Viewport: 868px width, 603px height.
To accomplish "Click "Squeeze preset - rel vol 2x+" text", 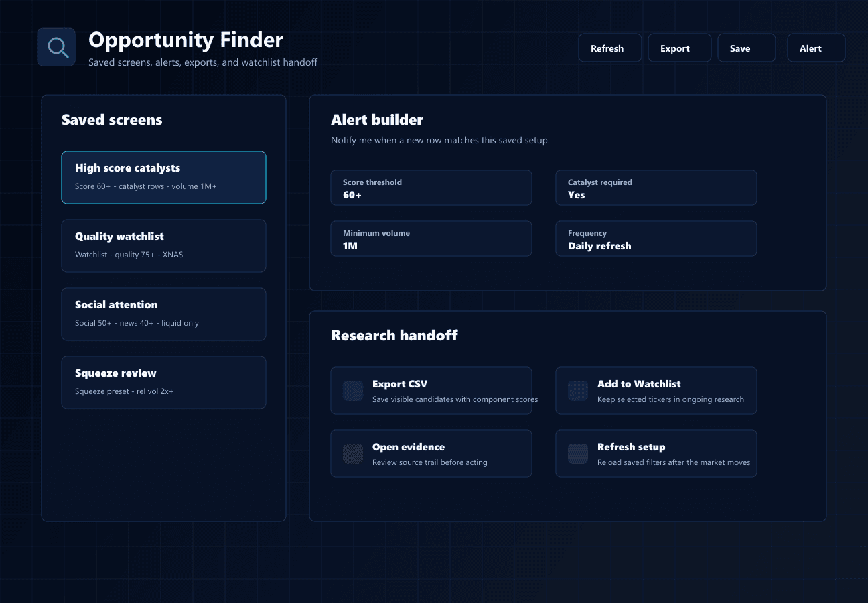I will pyautogui.click(x=125, y=391).
